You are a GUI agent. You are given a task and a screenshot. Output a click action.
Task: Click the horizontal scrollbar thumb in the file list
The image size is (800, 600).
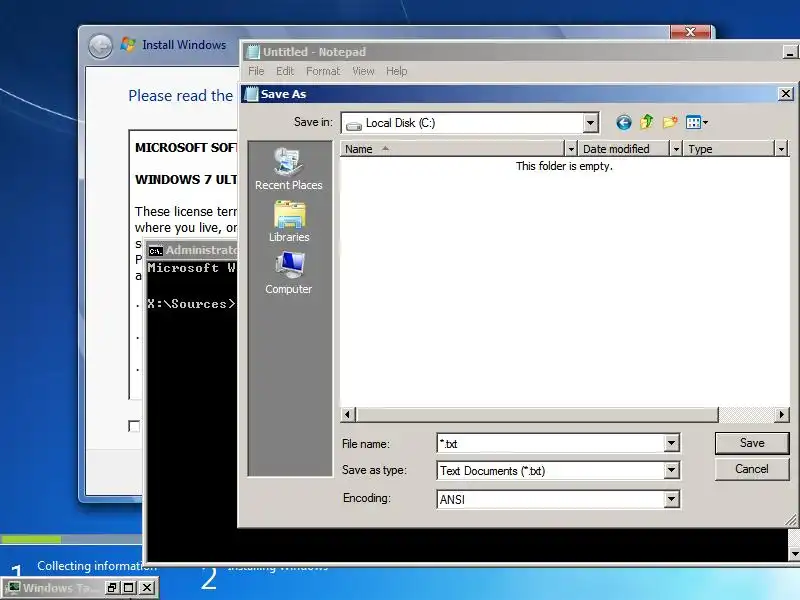point(537,415)
